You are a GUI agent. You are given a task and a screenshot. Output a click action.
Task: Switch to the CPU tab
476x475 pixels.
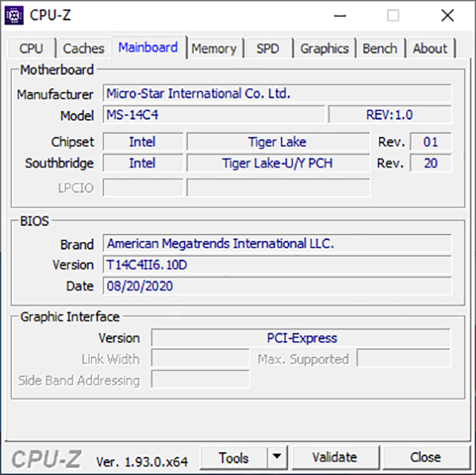[31, 48]
